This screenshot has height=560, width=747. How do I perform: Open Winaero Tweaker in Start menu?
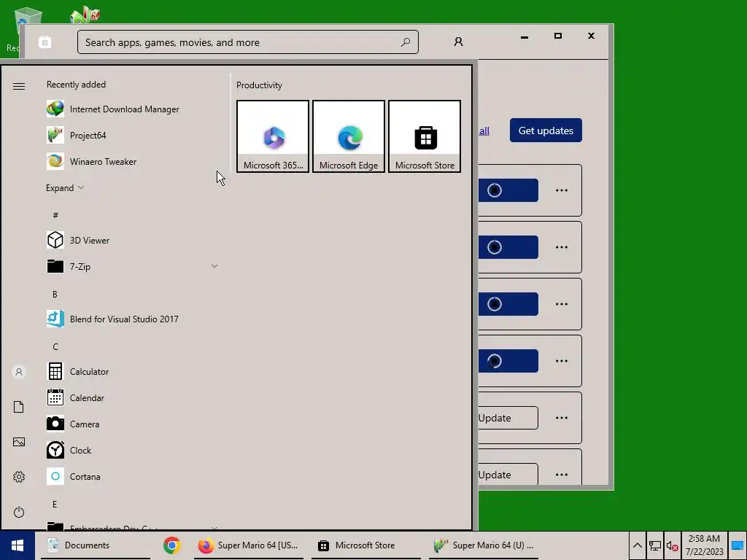(x=133, y=161)
